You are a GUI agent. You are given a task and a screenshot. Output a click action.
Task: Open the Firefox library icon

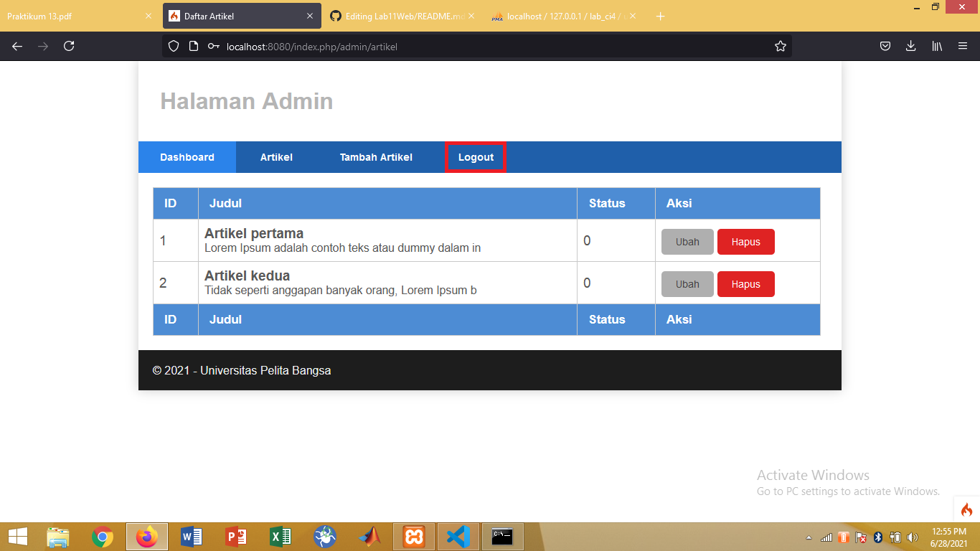pos(936,46)
